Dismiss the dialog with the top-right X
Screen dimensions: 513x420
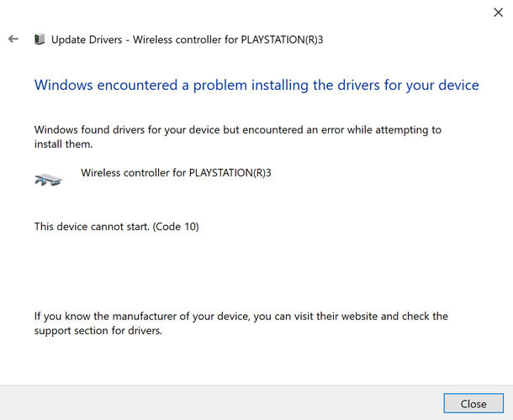pyautogui.click(x=498, y=13)
